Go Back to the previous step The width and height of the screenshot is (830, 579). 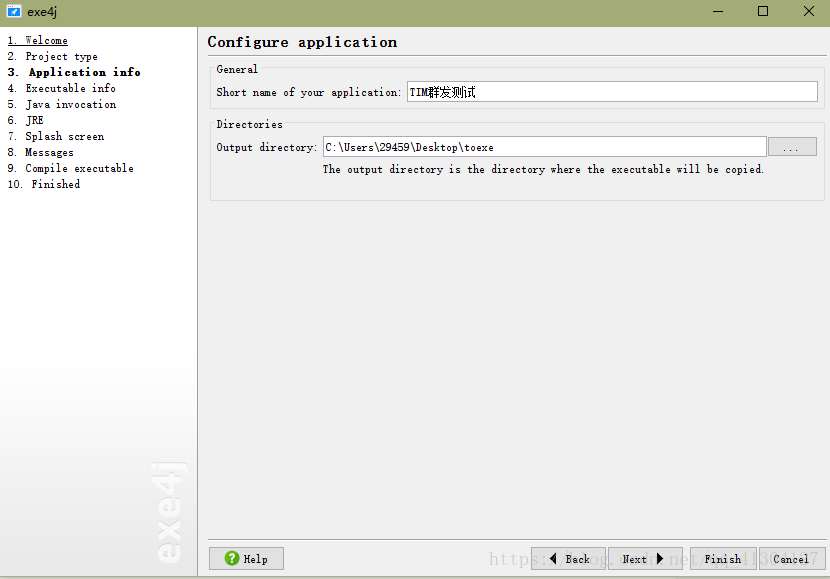pyautogui.click(x=568, y=559)
